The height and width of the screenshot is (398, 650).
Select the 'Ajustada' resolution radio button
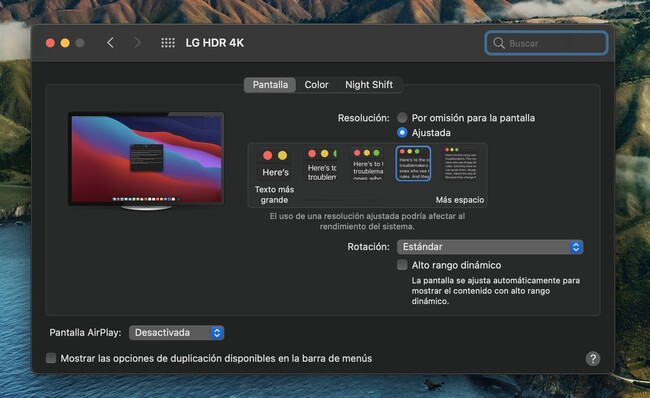(402, 133)
